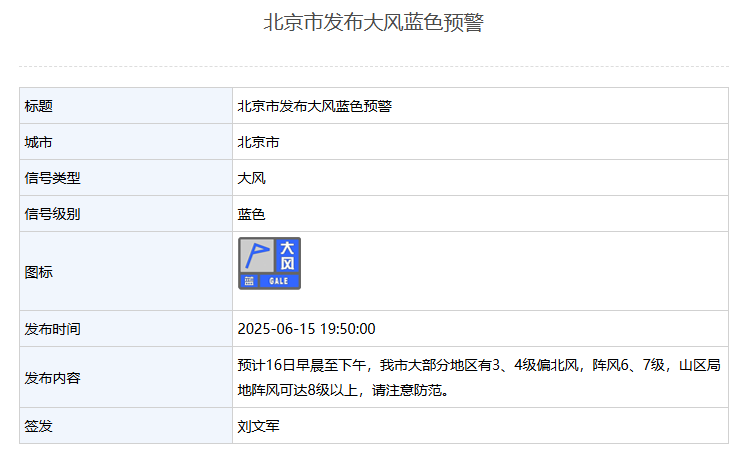
Task: Click the signal type value 大风
Action: [251, 178]
